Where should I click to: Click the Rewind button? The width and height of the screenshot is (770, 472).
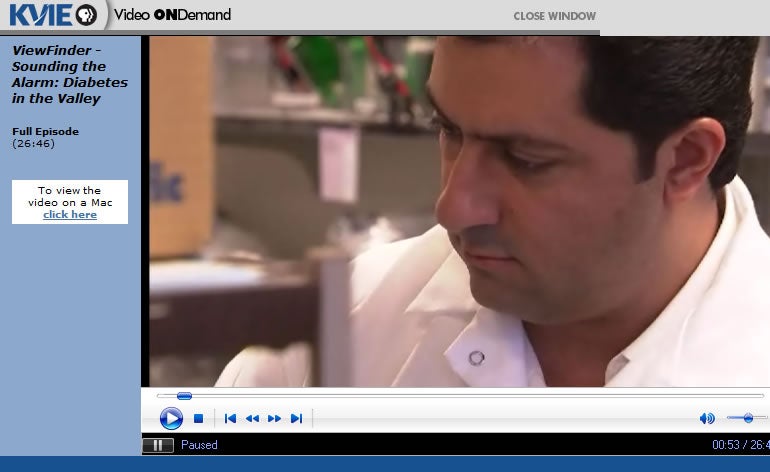(x=252, y=419)
